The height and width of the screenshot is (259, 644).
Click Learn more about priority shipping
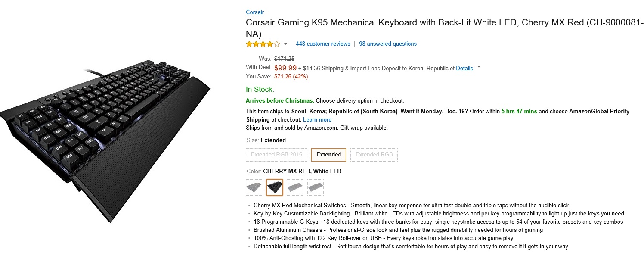coord(317,119)
